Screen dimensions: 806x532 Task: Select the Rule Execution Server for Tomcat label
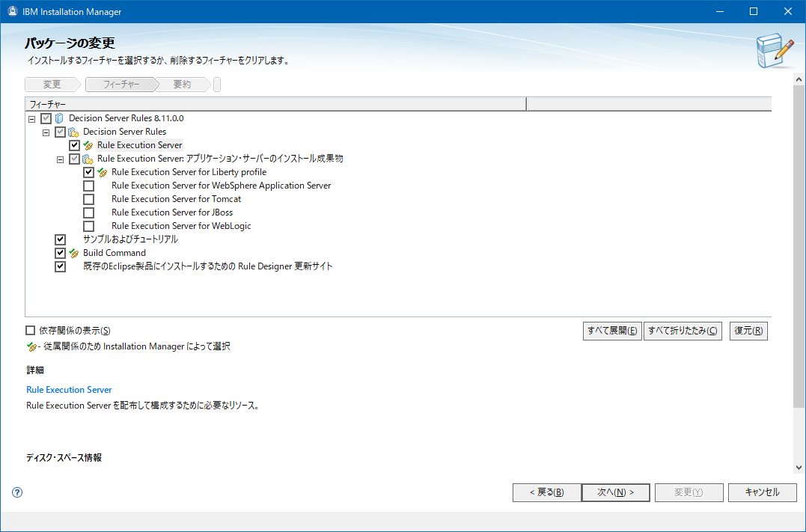177,199
